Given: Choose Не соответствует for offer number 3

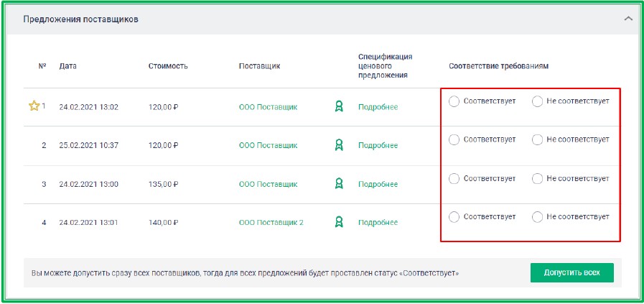Looking at the screenshot, I should point(537,178).
